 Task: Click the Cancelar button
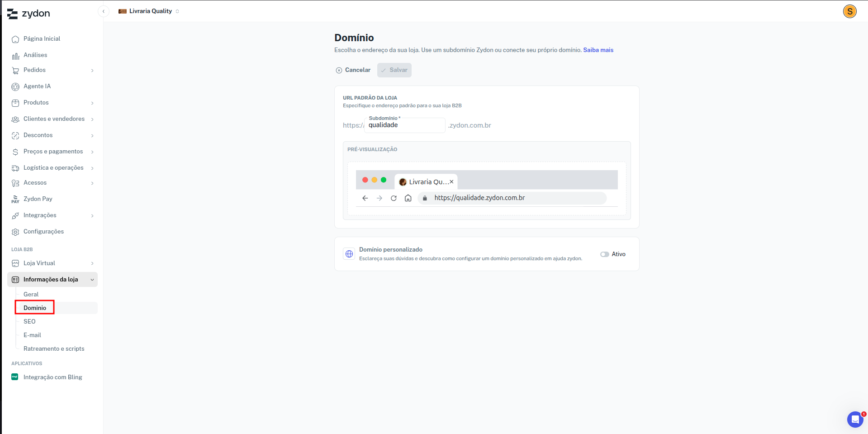[x=353, y=70]
